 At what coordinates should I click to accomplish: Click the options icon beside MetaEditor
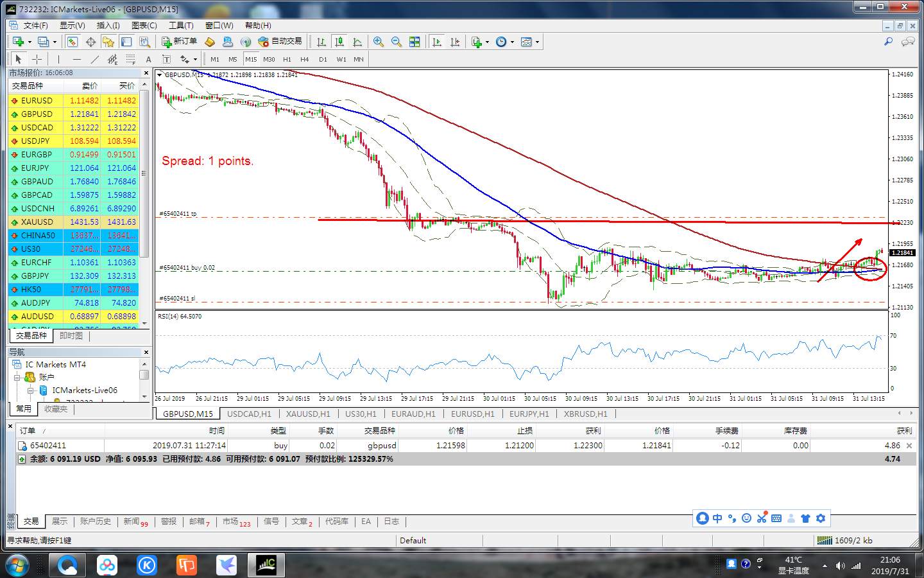click(x=228, y=42)
